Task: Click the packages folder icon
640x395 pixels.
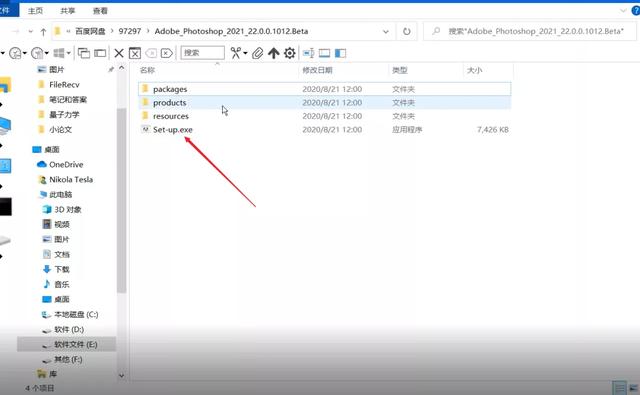Action: tap(145, 89)
